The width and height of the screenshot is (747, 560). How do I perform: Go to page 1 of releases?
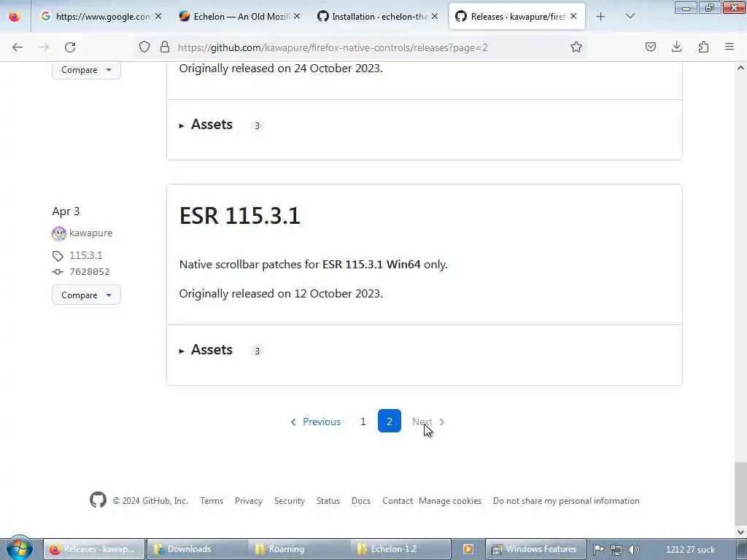pyautogui.click(x=363, y=421)
